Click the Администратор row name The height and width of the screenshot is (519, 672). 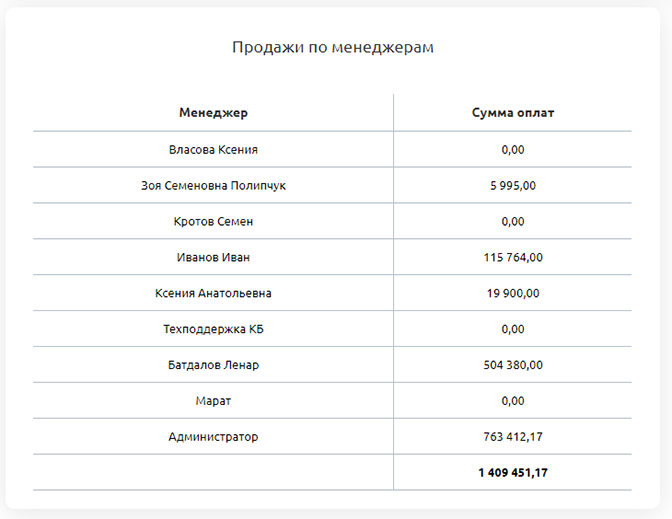pos(213,437)
